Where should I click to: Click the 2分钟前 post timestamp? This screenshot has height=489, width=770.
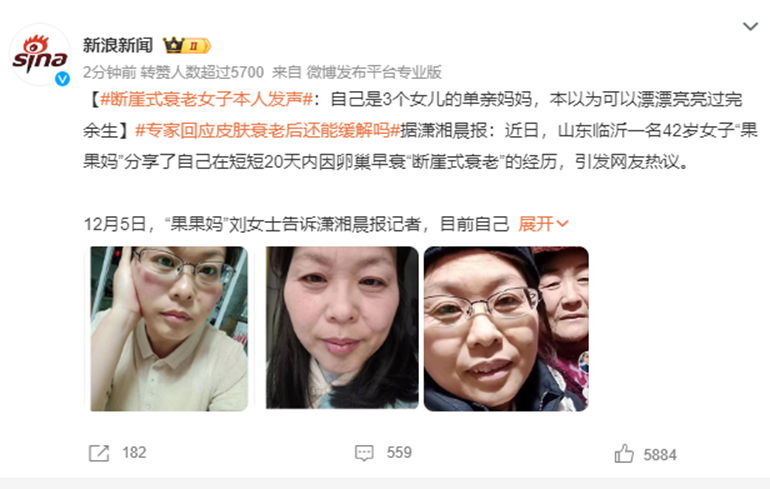pos(110,72)
